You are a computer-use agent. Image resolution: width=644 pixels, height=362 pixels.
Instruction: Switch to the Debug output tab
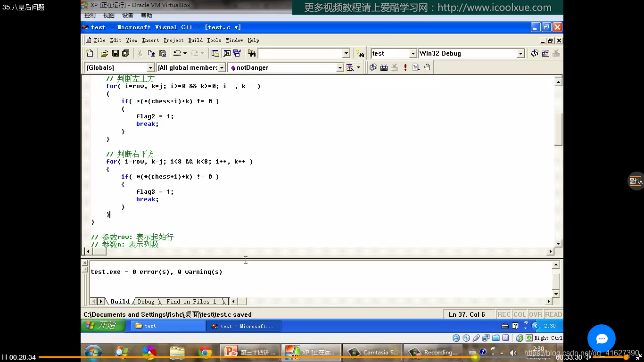pyautogui.click(x=146, y=301)
